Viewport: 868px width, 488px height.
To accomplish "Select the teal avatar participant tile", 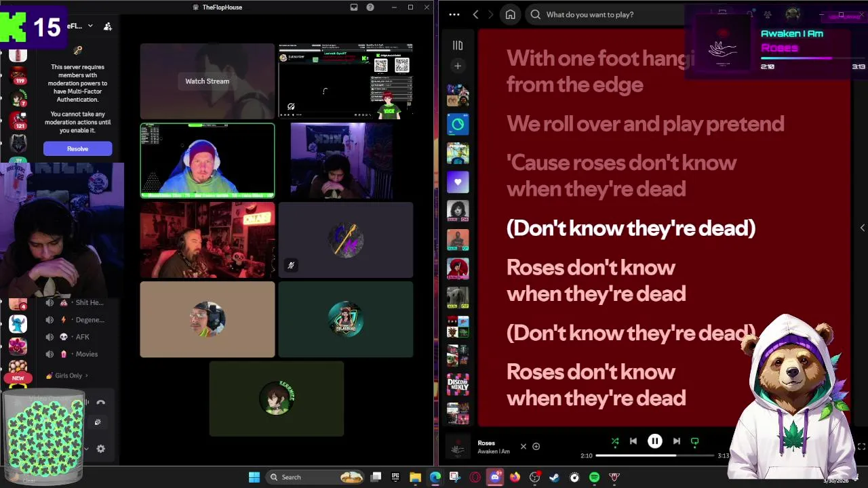I will (345, 319).
